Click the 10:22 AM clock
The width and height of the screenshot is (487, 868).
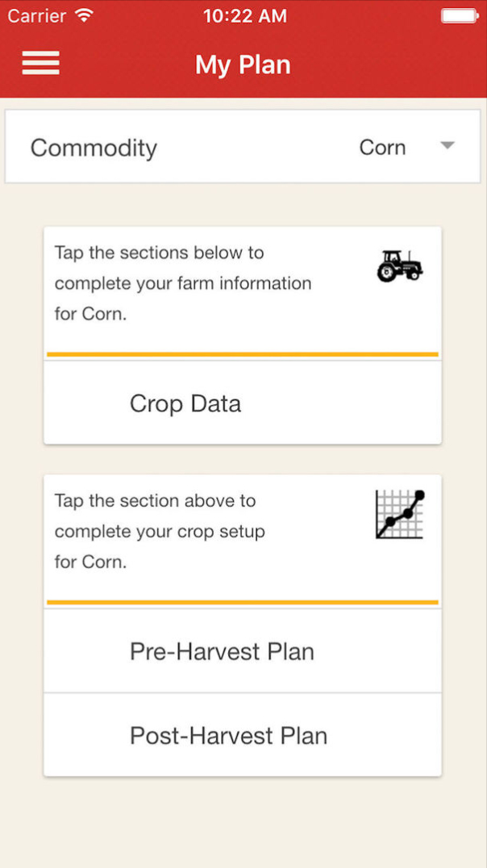pos(244,16)
